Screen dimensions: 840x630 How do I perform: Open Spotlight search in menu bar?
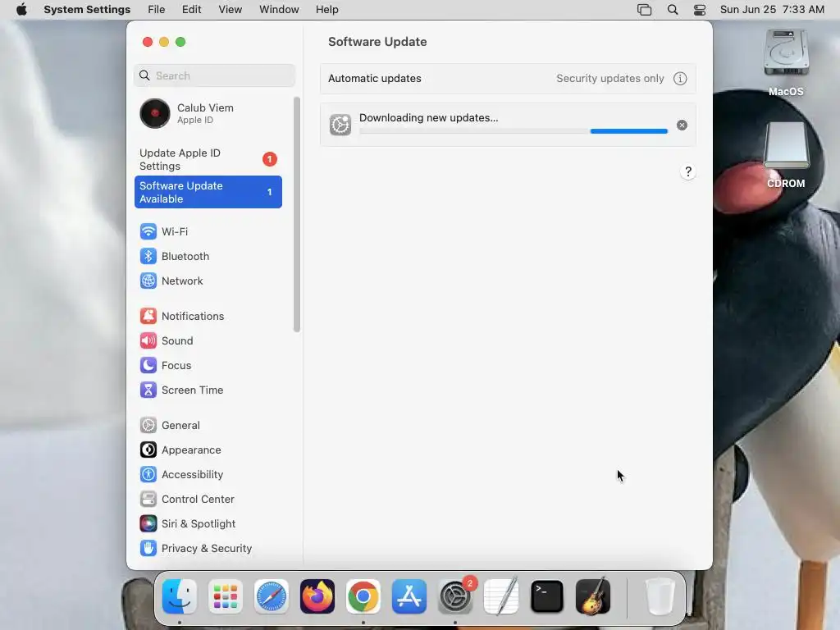point(673,10)
